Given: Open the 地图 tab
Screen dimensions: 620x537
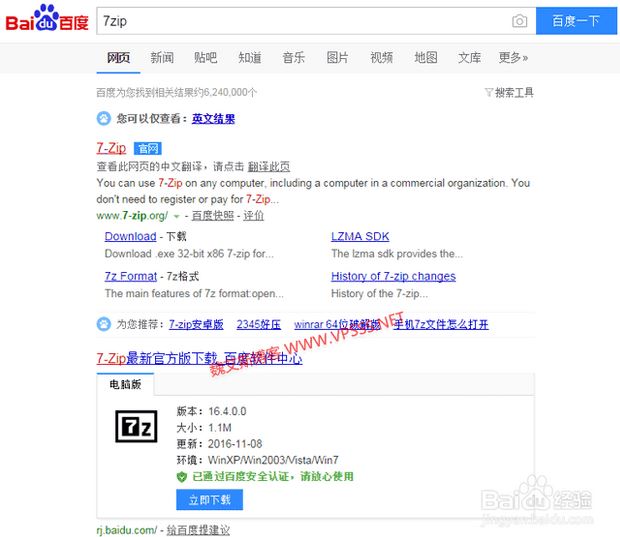Looking at the screenshot, I should (425, 58).
